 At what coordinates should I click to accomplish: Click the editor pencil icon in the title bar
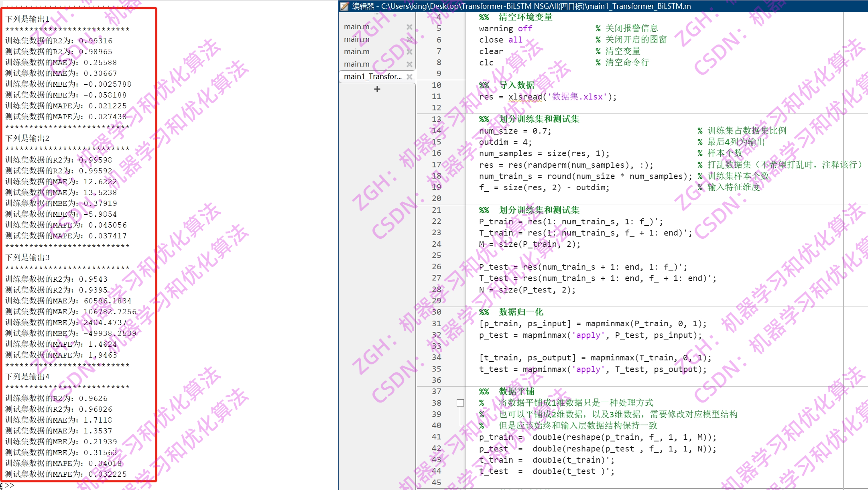pyautogui.click(x=344, y=6)
